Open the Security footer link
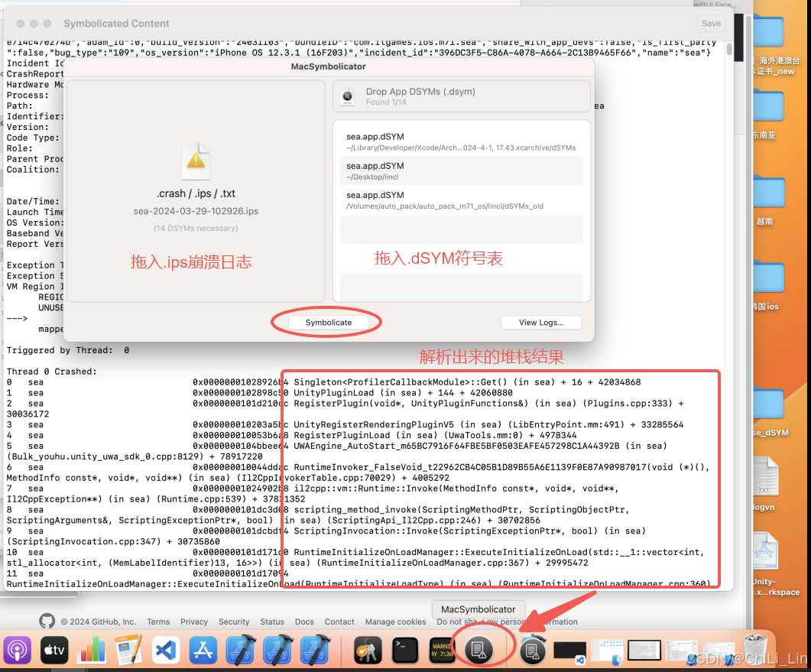Viewport: 811px width, 672px height. coord(234,622)
